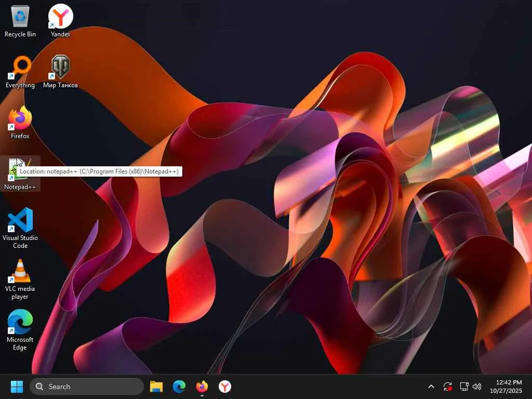The width and height of the screenshot is (532, 399).
Task: Select the Everything search desktop shortcut
Action: tap(20, 72)
